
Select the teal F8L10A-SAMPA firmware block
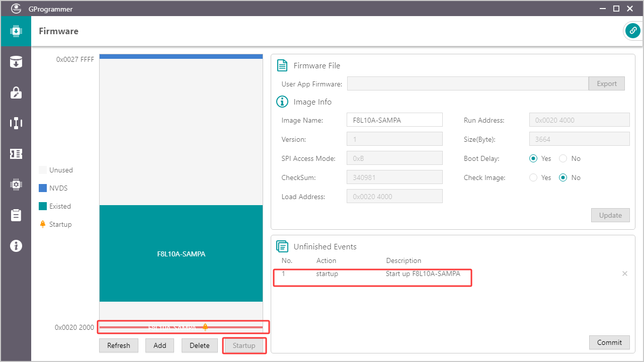pyautogui.click(x=181, y=253)
